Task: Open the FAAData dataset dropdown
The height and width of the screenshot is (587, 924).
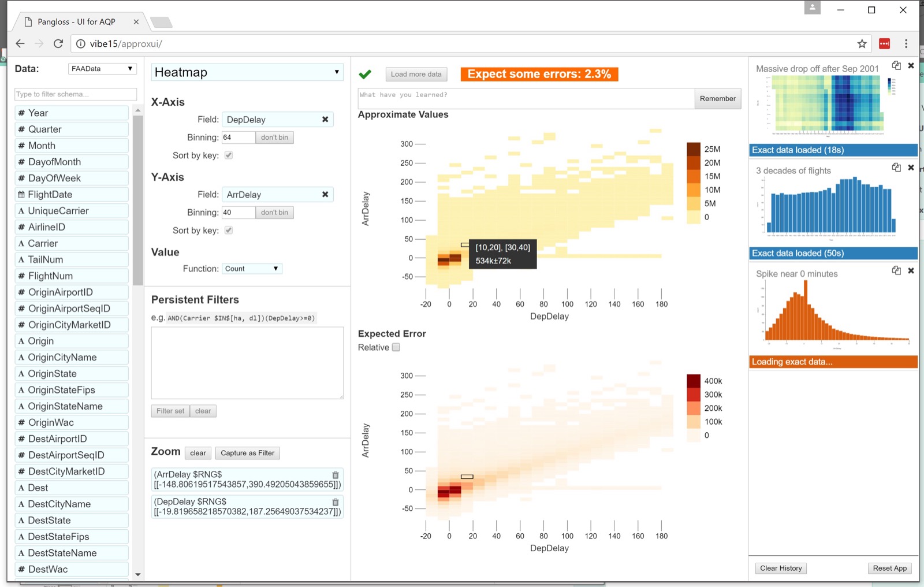Action: tap(102, 69)
